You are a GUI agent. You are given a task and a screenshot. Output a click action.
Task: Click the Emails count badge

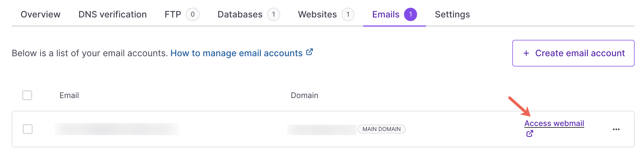point(410,14)
